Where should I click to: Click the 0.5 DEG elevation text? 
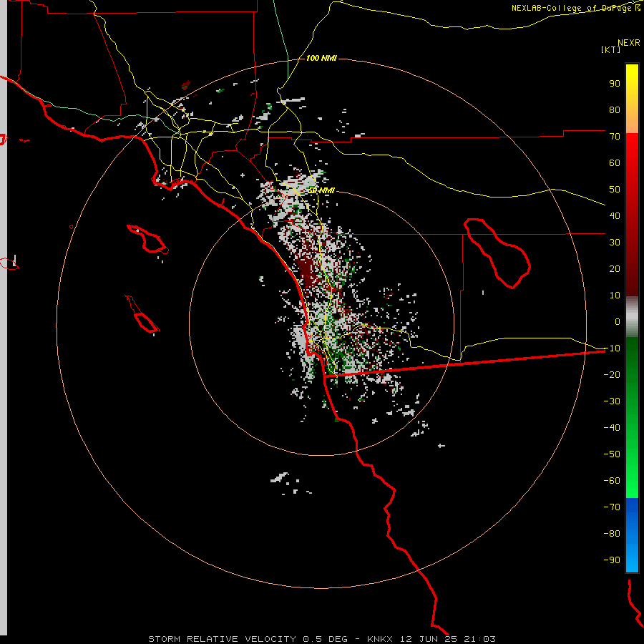326,639
